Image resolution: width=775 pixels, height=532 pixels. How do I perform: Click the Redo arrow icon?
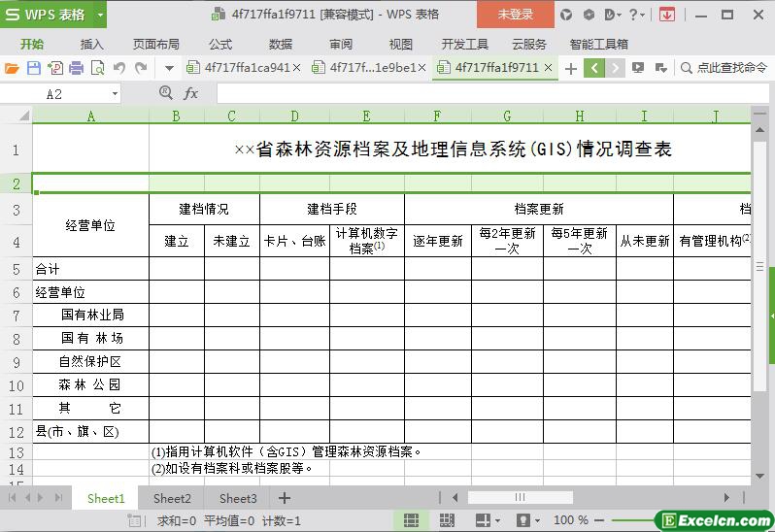pyautogui.click(x=141, y=68)
